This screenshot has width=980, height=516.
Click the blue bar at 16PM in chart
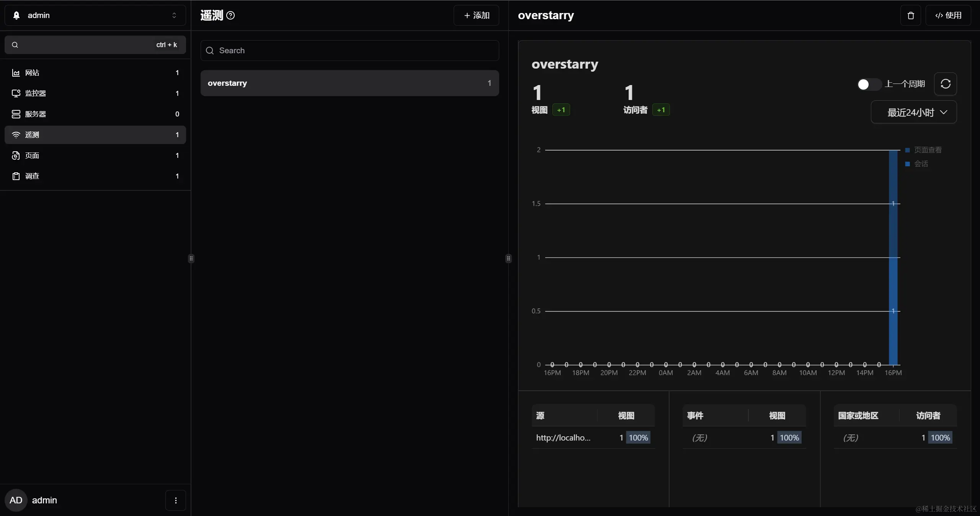pos(893,268)
